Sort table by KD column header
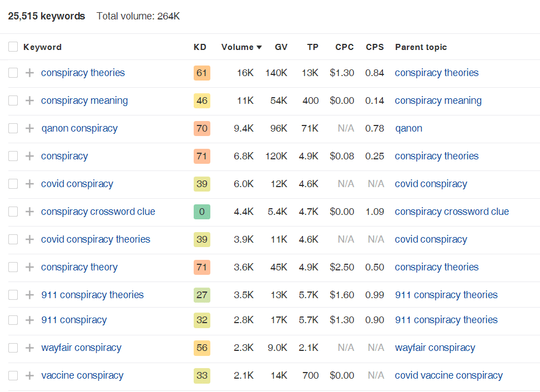 pyautogui.click(x=200, y=47)
